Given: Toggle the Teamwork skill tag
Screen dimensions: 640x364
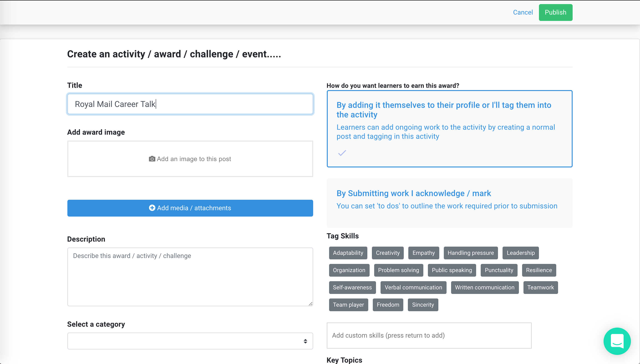Looking at the screenshot, I should [x=541, y=287].
